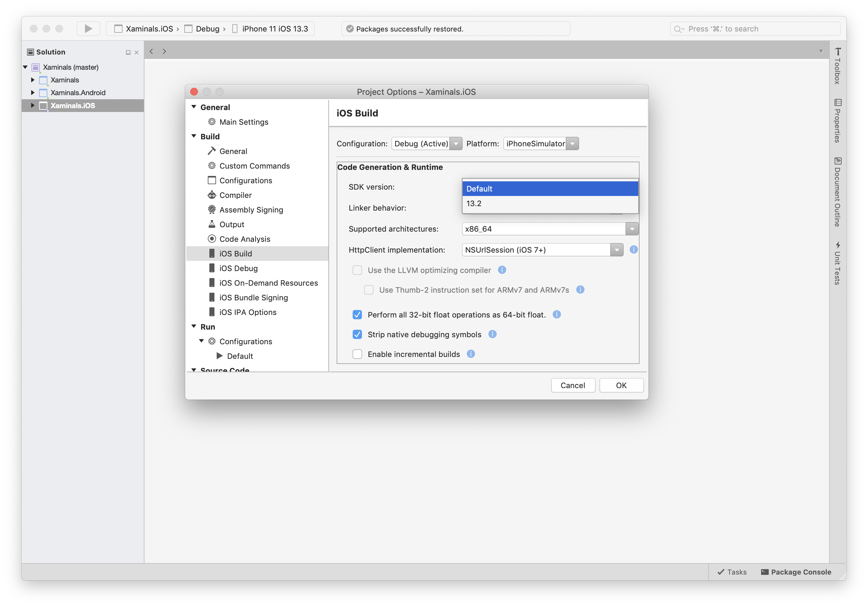868x607 pixels.
Task: Open the Document Outline side panel
Action: 837,192
